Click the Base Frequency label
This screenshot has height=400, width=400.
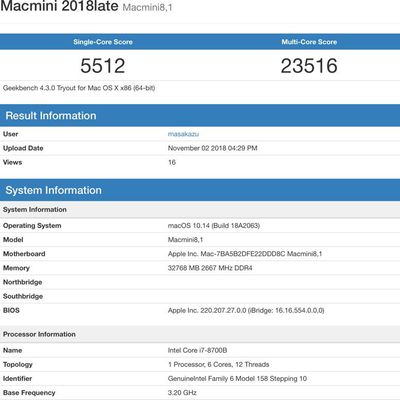click(x=29, y=393)
